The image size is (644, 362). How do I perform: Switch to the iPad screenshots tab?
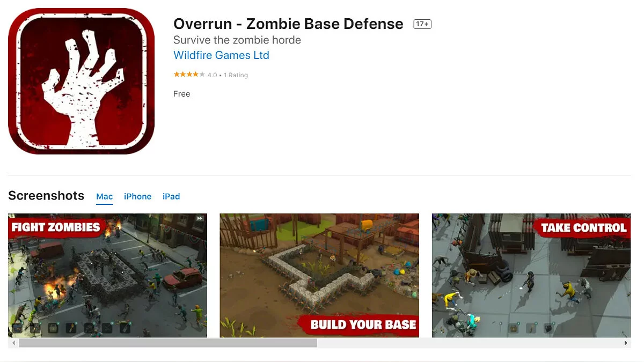click(171, 196)
